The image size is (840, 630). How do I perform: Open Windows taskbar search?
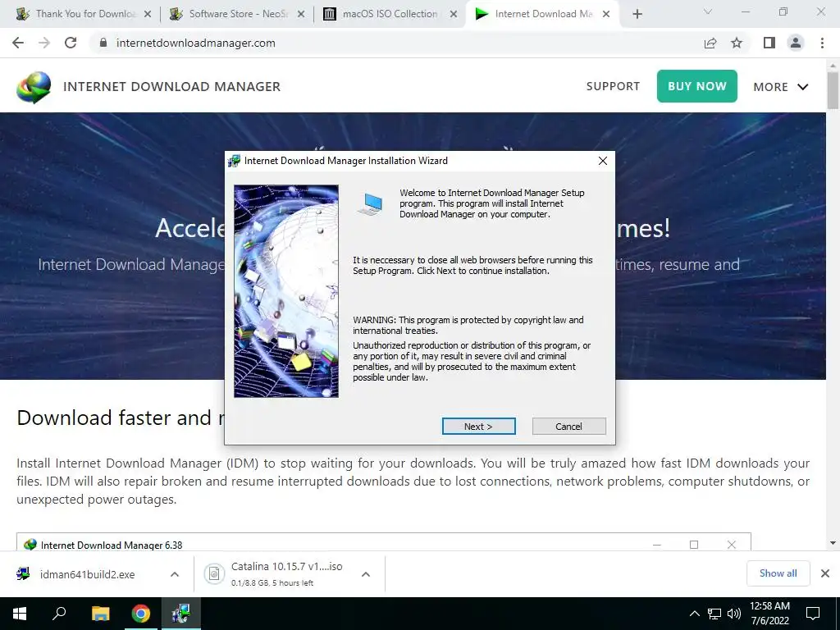[x=59, y=614]
